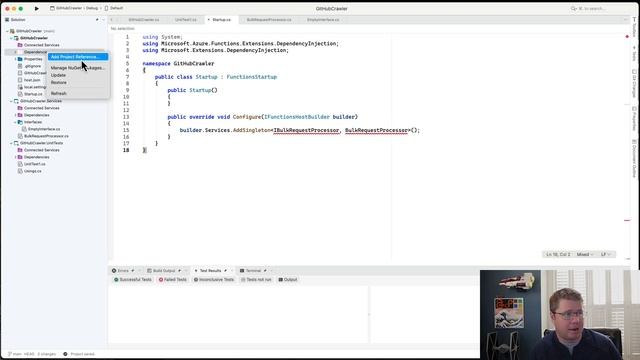Image resolution: width=640 pixels, height=360 pixels.
Task: Click the Ln 18, Col 2 position indicator
Action: [x=558, y=254]
